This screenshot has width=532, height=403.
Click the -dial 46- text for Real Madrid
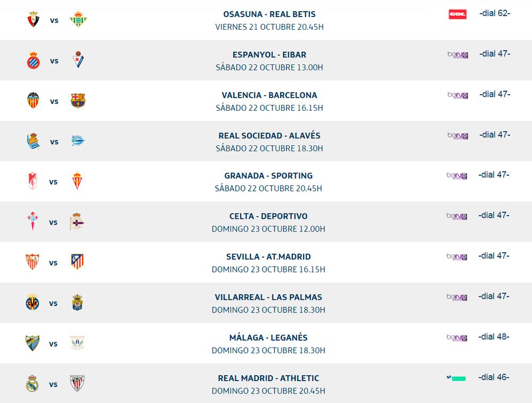[x=494, y=376]
